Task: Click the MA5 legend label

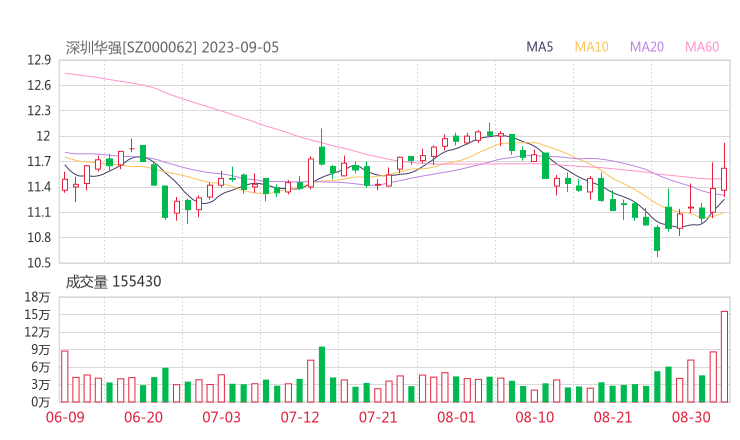Action: coord(539,47)
